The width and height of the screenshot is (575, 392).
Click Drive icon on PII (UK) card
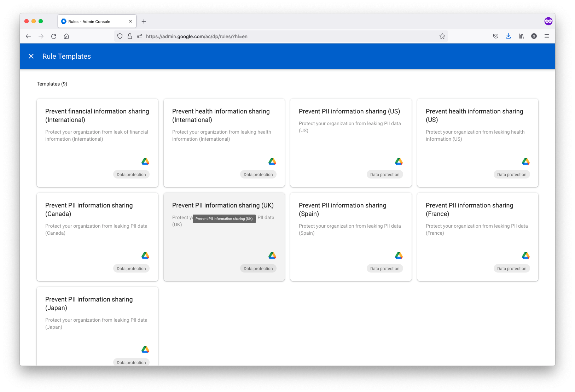(272, 256)
